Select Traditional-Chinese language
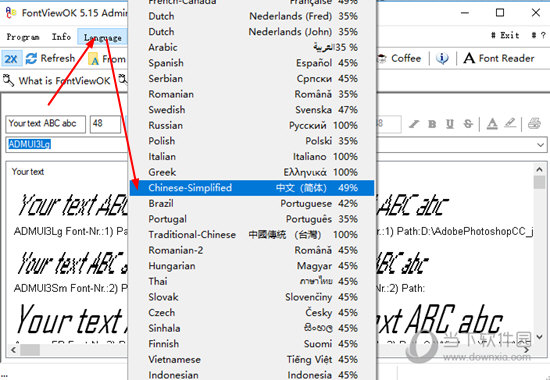The height and width of the screenshot is (380, 550). [x=252, y=234]
